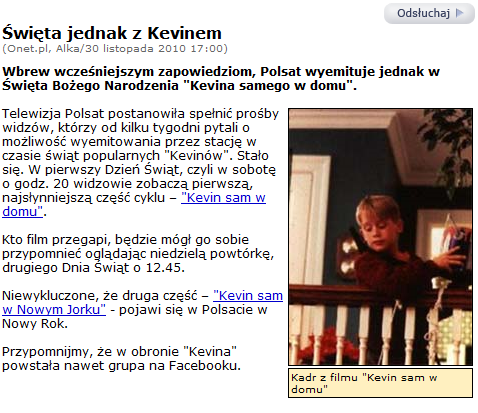Screen dimensions: 478x413
Task: Click the word "Facebooku" in last paragraph
Action: point(205,366)
